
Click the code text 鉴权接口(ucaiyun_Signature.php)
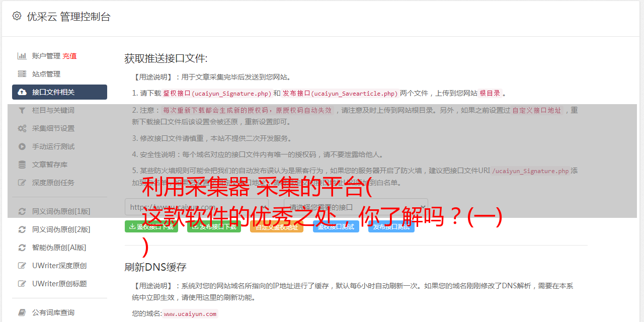pyautogui.click(x=217, y=93)
